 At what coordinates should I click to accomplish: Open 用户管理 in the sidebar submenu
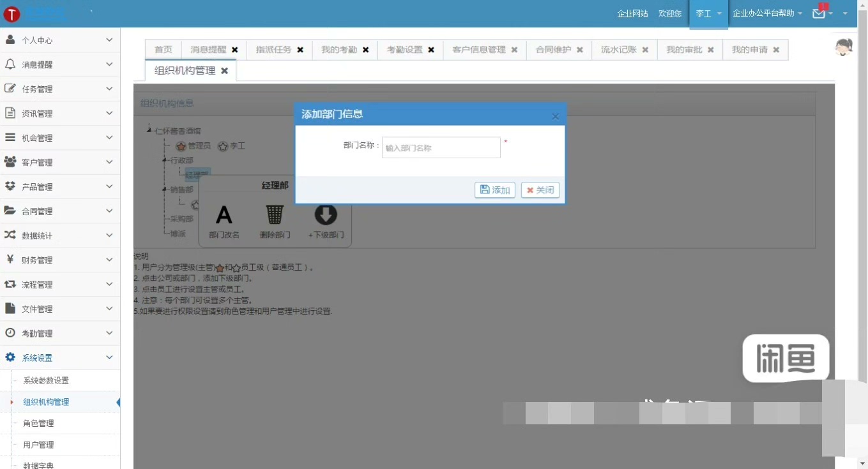point(38,445)
